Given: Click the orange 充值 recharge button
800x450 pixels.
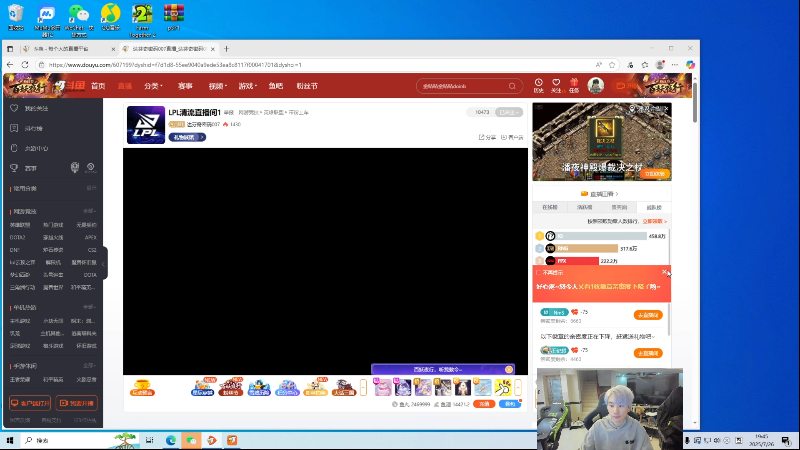Looking at the screenshot, I should (x=484, y=404).
